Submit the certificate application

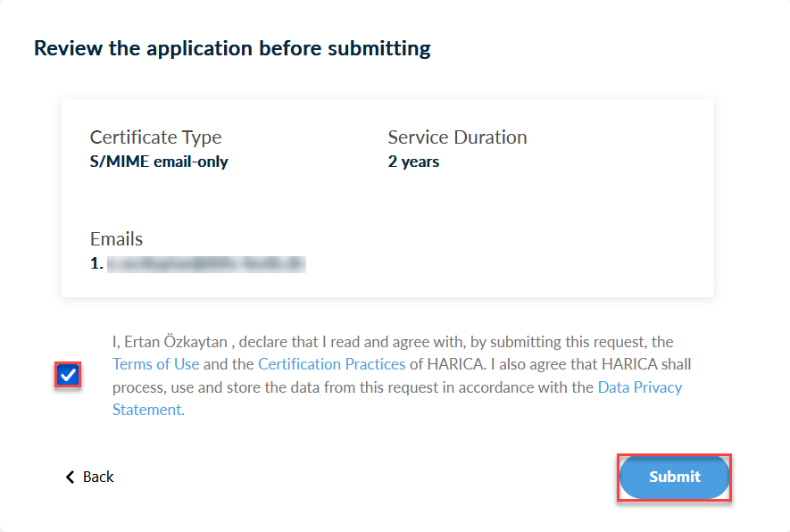(x=674, y=477)
